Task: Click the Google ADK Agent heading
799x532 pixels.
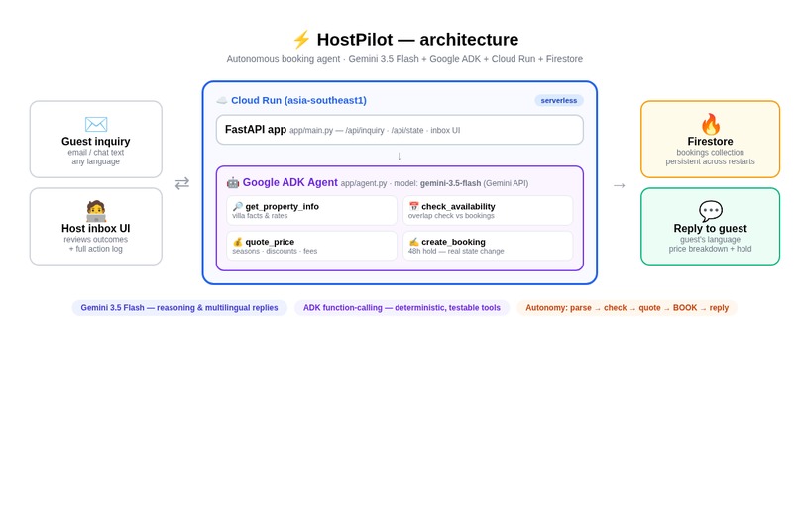Action: [x=289, y=182]
